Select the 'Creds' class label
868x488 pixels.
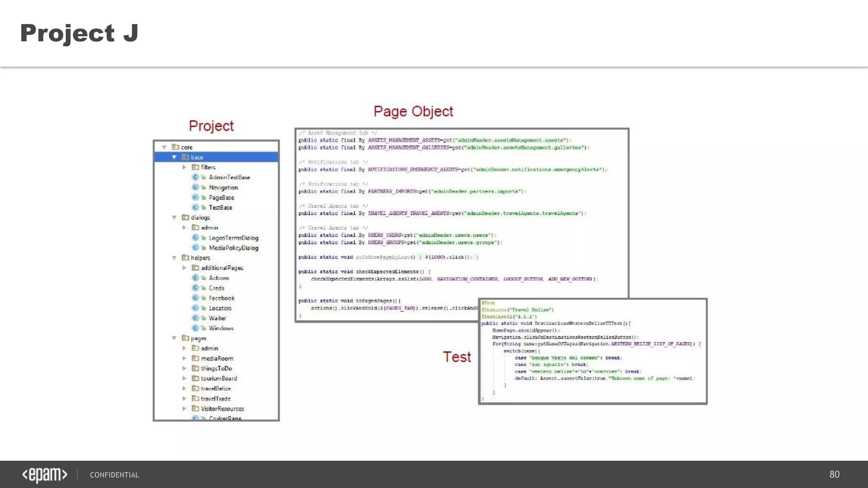tap(217, 288)
